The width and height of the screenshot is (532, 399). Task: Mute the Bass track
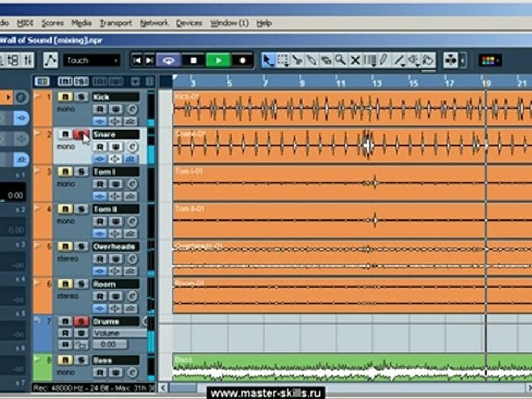[65, 360]
